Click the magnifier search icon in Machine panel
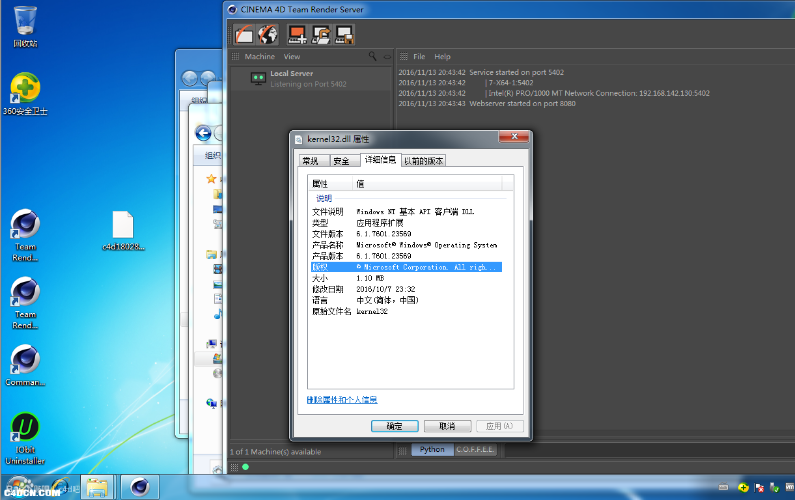 click(x=372, y=56)
